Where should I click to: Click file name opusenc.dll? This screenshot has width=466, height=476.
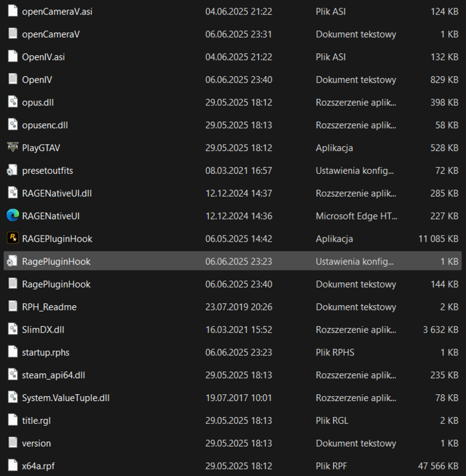[45, 126]
